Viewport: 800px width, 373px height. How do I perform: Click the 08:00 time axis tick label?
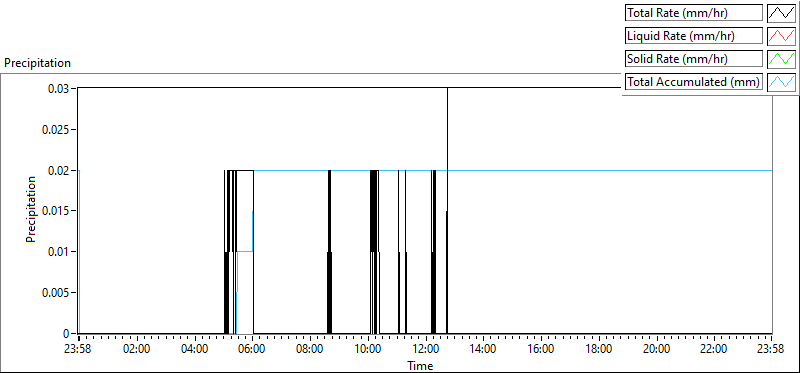[x=310, y=350]
